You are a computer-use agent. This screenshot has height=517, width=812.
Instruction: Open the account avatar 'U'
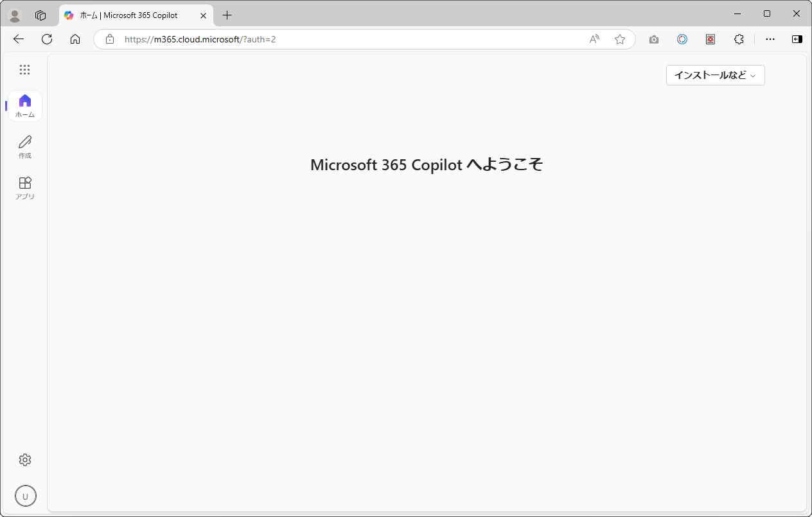26,496
